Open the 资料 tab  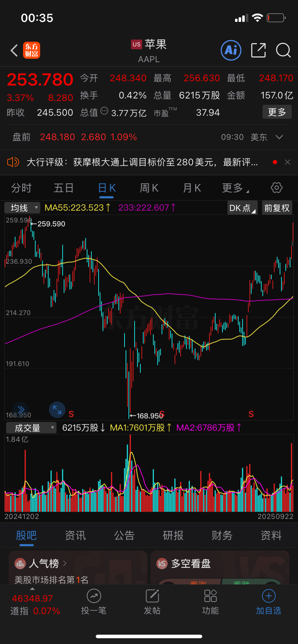point(271,535)
